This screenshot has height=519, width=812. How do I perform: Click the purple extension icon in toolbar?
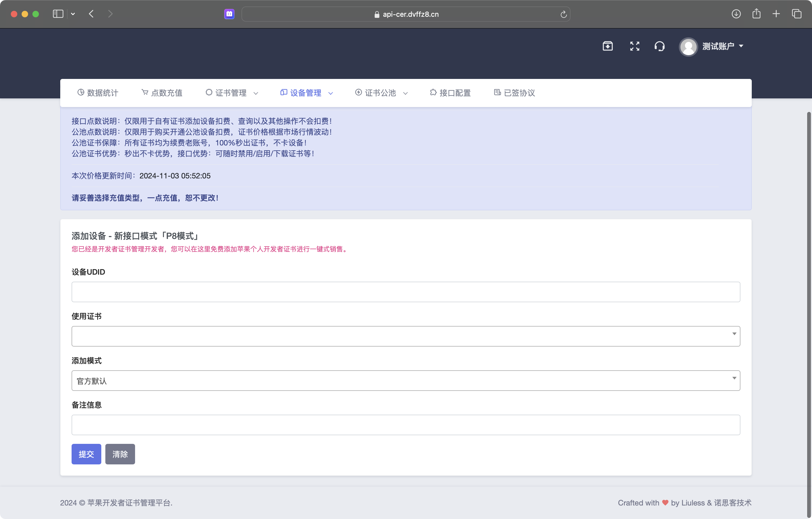point(229,14)
